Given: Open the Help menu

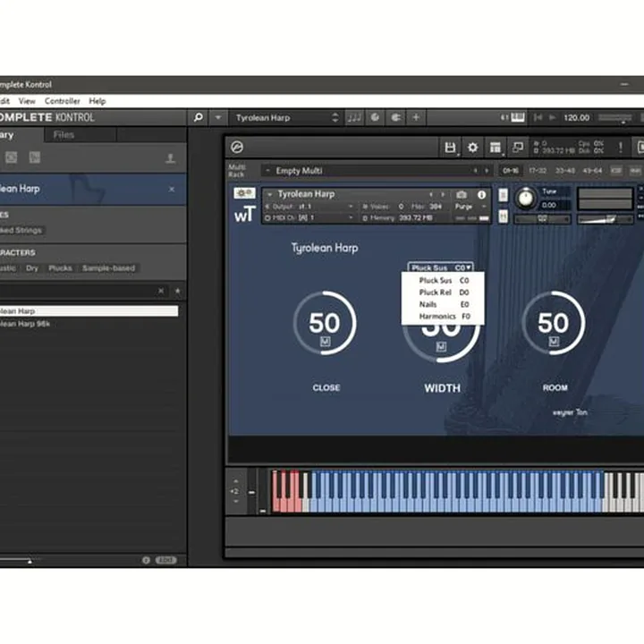Looking at the screenshot, I should [x=97, y=101].
